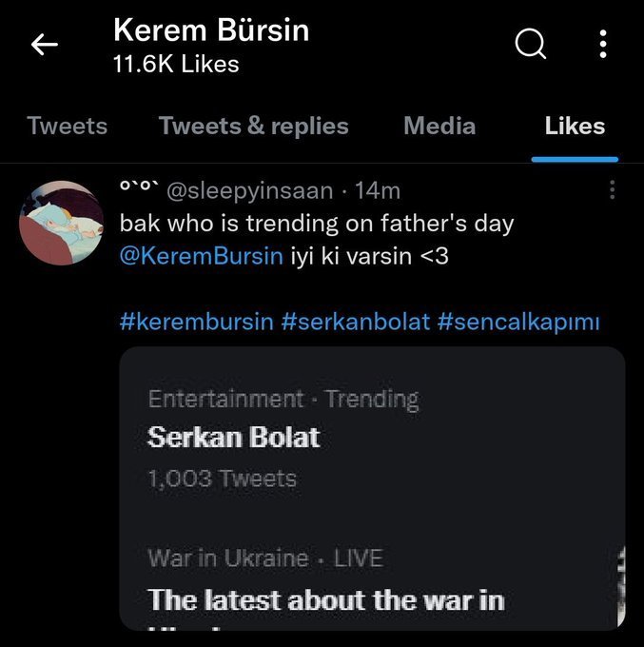Tap the #sencalkapımı hashtag
Screen dimensions: 644x647
pos(518,322)
